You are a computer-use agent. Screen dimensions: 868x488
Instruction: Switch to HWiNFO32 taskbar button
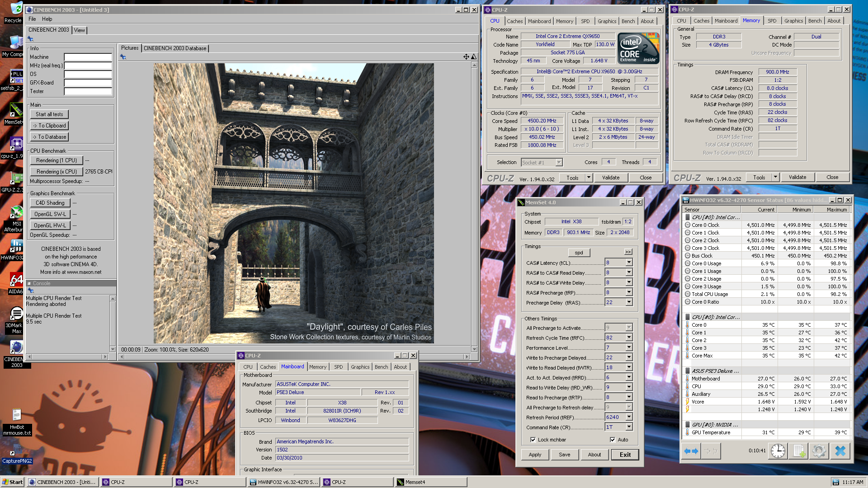tap(284, 482)
